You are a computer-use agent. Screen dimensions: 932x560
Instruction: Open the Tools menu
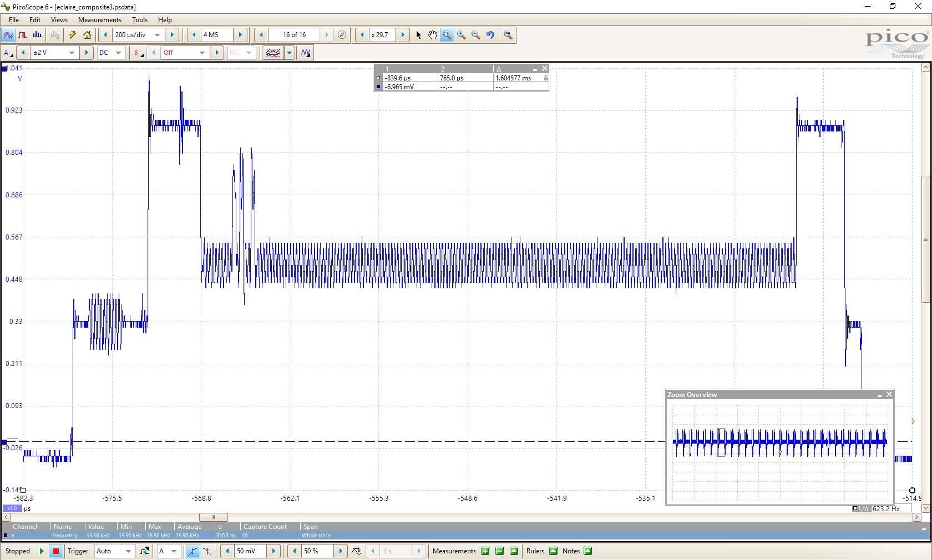point(140,20)
